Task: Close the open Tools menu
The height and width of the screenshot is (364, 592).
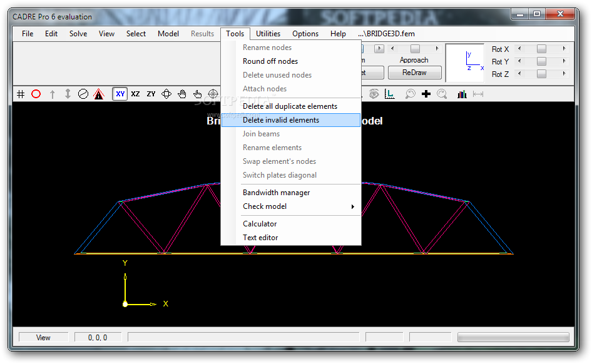Action: tap(235, 34)
